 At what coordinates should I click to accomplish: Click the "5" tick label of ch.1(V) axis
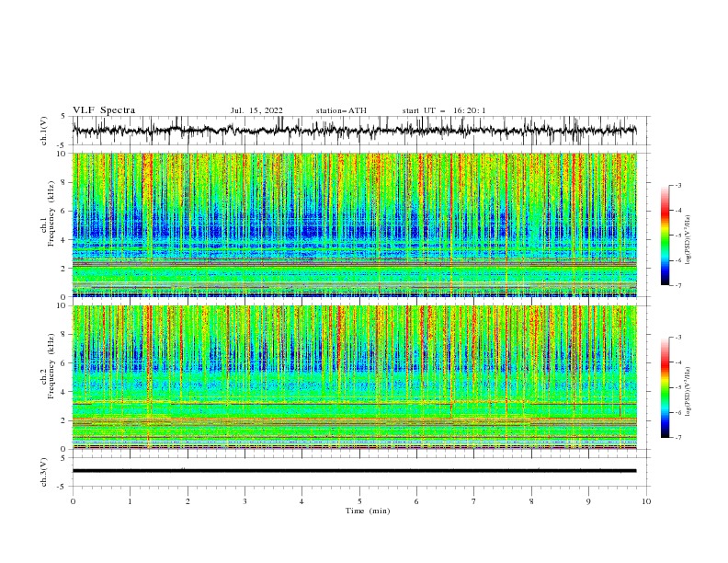pyautogui.click(x=64, y=116)
